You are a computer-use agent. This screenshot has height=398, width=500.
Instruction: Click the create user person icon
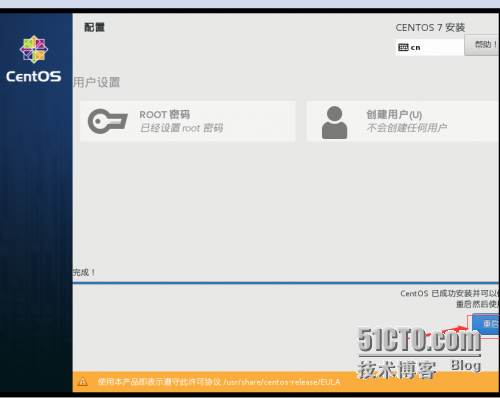tap(334, 122)
